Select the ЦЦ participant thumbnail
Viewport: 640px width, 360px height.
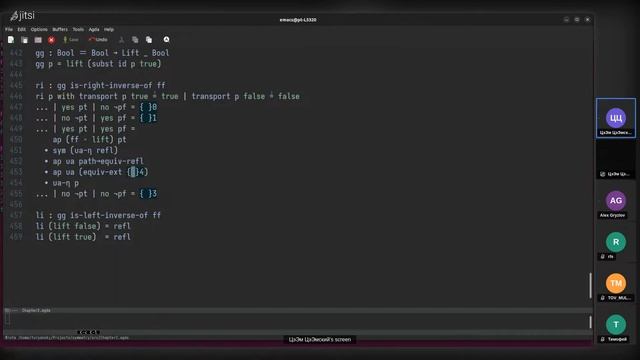(x=616, y=118)
